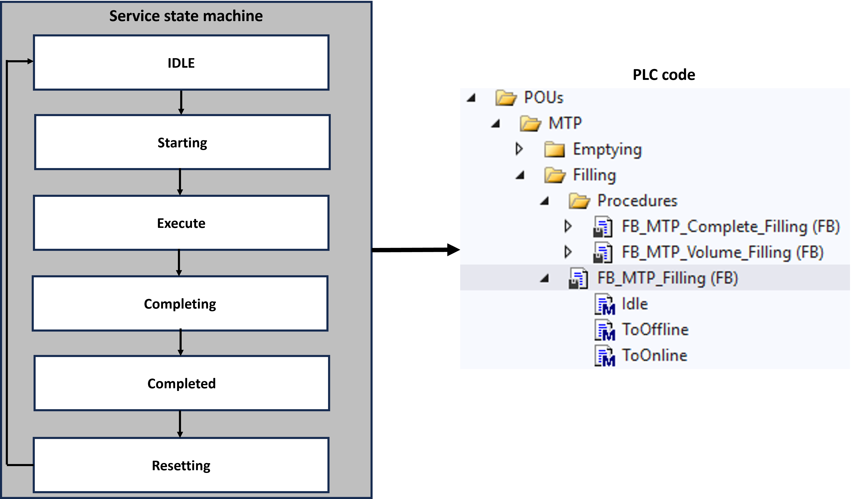868x499 pixels.
Task: Collapse the Procedures folder node
Action: pyautogui.click(x=545, y=201)
